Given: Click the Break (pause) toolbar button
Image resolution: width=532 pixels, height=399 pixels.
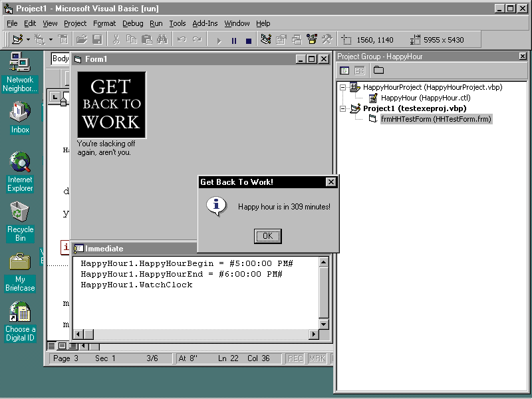Looking at the screenshot, I should (x=233, y=41).
